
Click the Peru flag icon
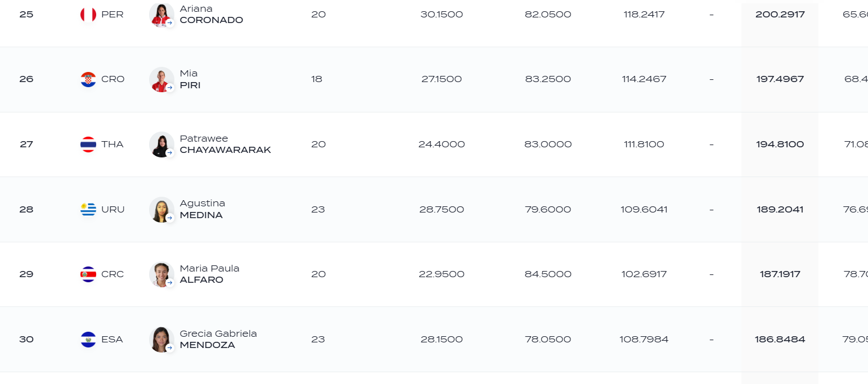coord(88,15)
